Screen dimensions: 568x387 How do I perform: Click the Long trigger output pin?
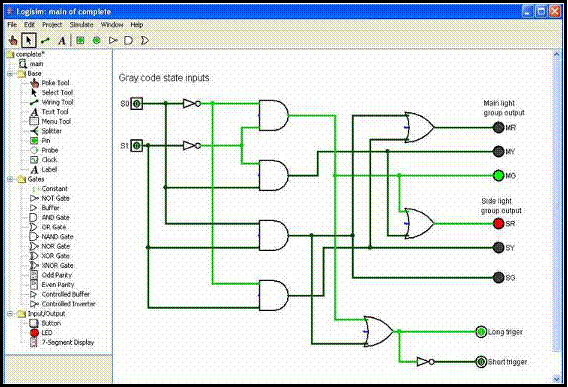[x=481, y=332]
